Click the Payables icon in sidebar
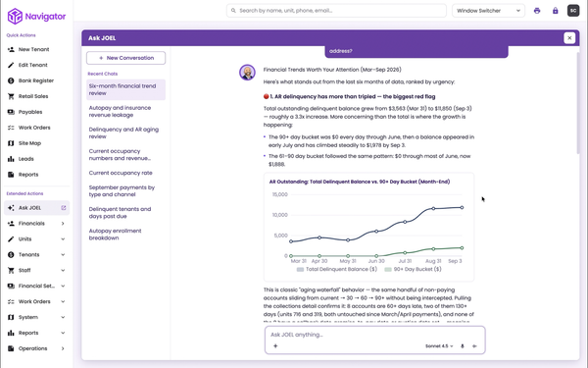588x368 pixels. [x=11, y=112]
